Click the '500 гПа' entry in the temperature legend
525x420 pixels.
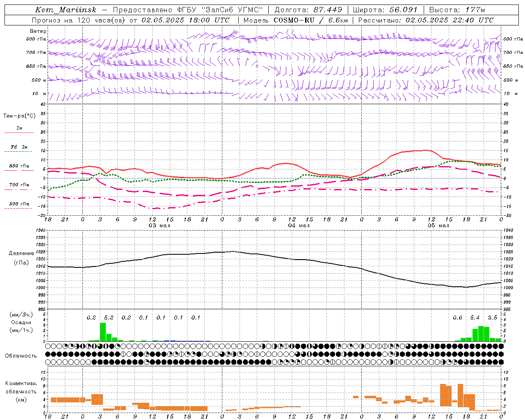(19, 204)
